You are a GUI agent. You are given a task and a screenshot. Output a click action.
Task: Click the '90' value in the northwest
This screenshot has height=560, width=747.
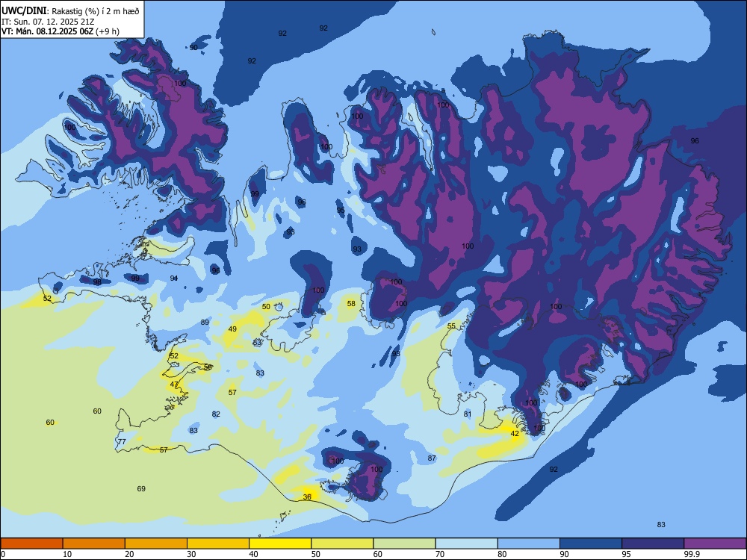click(x=193, y=47)
